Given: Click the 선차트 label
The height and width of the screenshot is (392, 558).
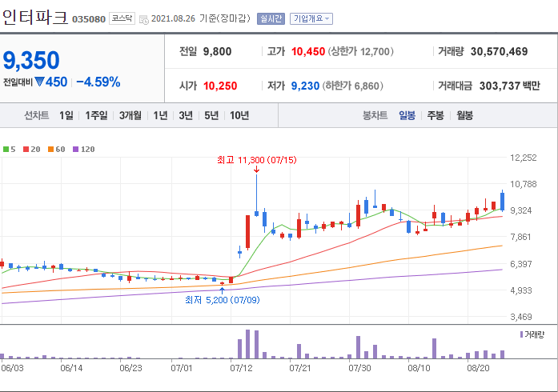Looking at the screenshot, I should (36, 115).
